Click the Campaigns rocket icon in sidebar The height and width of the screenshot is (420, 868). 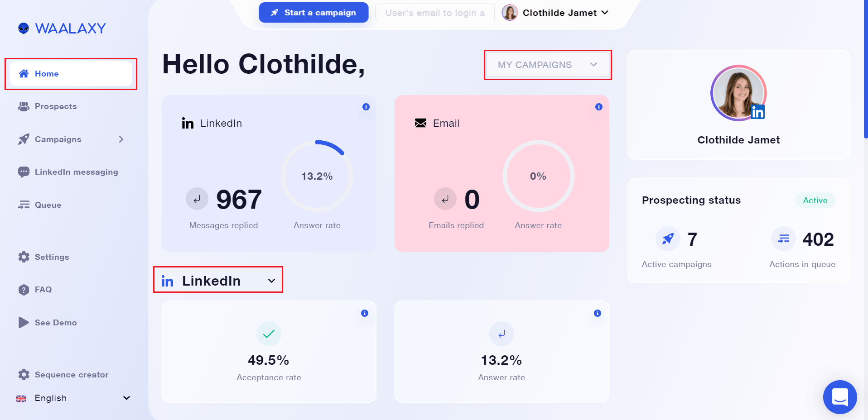[x=24, y=139]
